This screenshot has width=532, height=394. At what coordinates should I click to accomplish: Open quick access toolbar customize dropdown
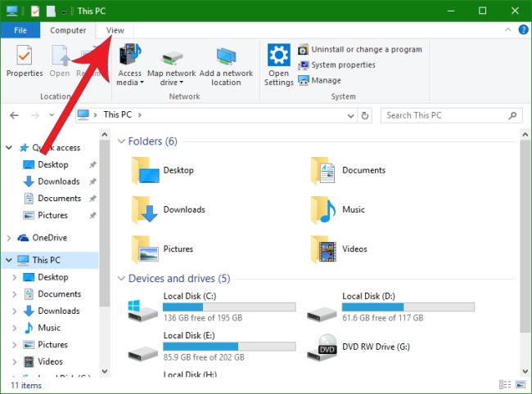(x=64, y=11)
